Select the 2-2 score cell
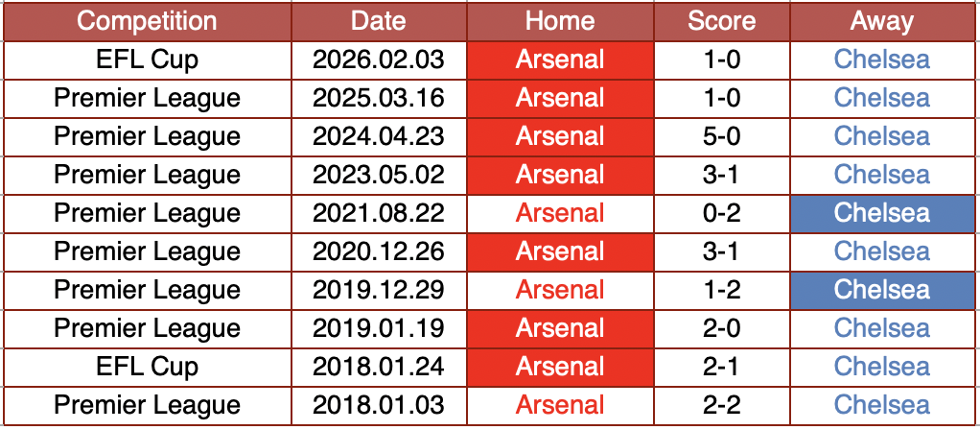This screenshot has height=430, width=980. coord(721,405)
